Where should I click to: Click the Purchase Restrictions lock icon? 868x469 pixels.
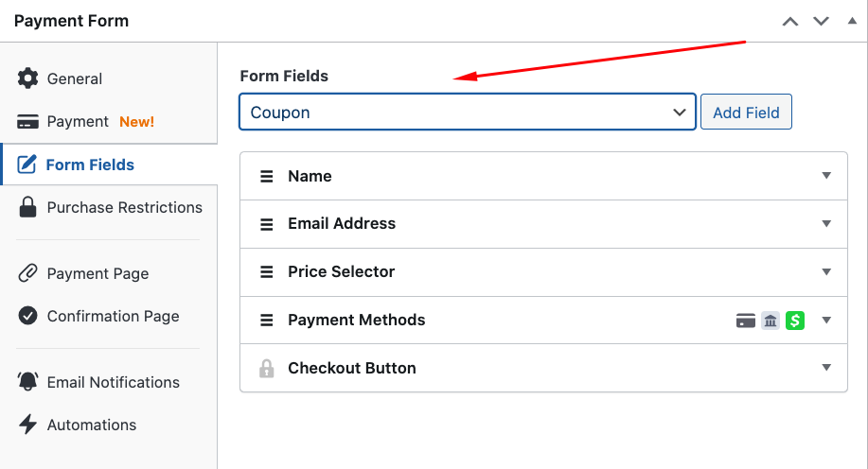click(x=28, y=207)
